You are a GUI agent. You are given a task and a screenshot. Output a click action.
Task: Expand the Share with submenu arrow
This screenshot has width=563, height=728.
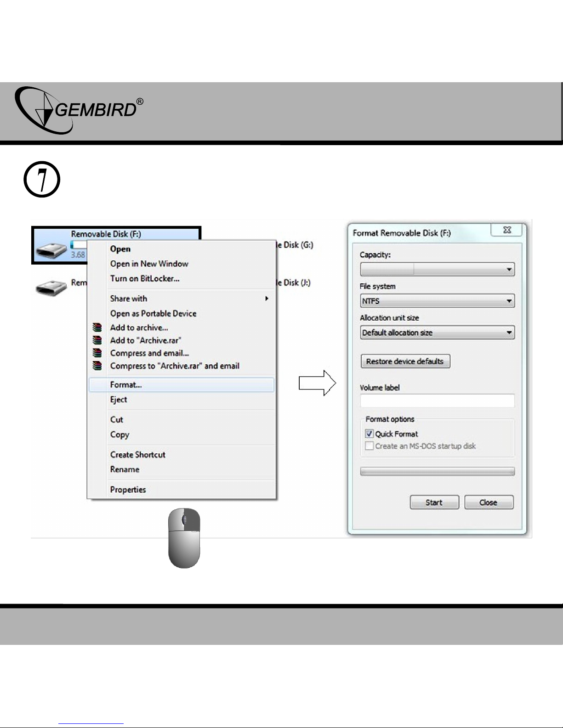[267, 299]
